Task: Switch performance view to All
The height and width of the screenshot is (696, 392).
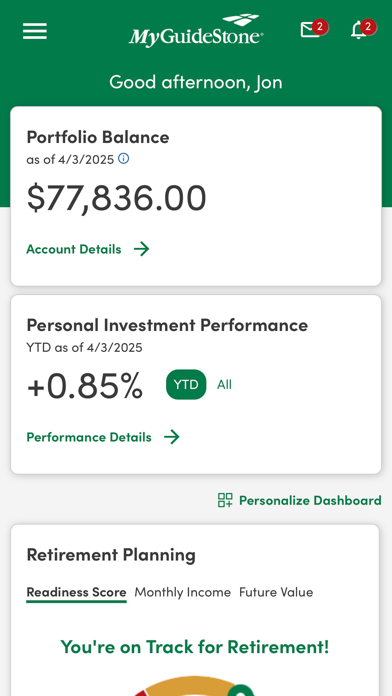Action: [224, 384]
